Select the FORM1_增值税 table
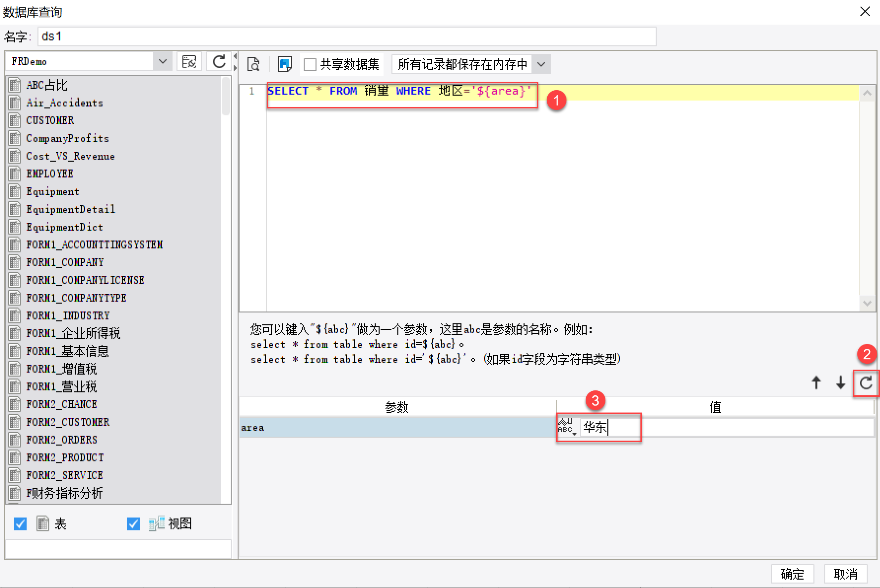This screenshot has width=880, height=588. click(x=62, y=369)
